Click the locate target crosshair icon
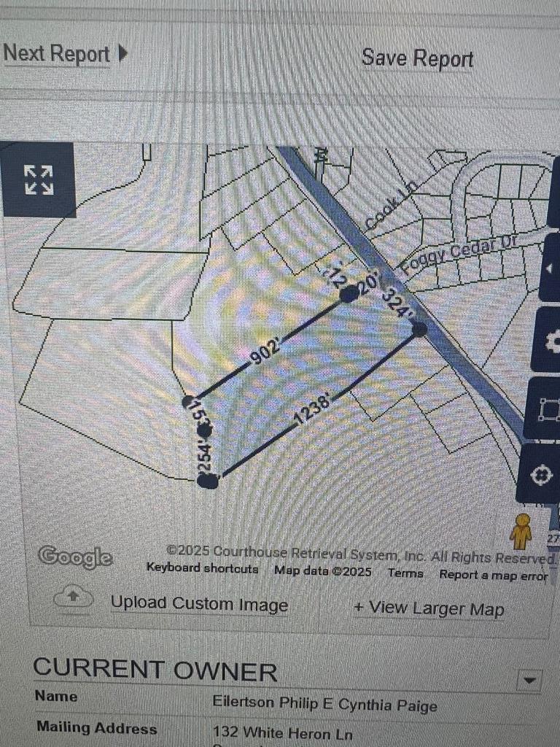The height and width of the screenshot is (747, 560). tap(540, 474)
